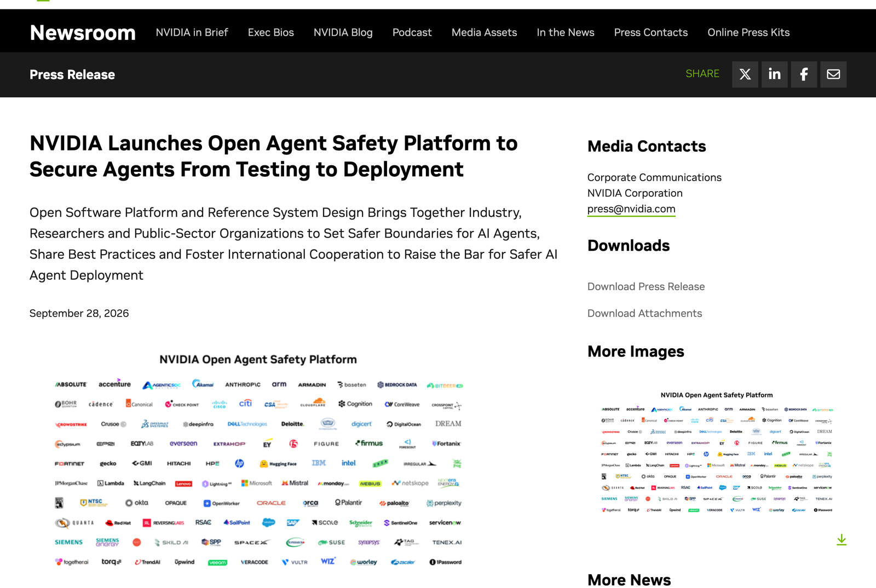Go to Press Contacts
The image size is (876, 588).
point(651,32)
